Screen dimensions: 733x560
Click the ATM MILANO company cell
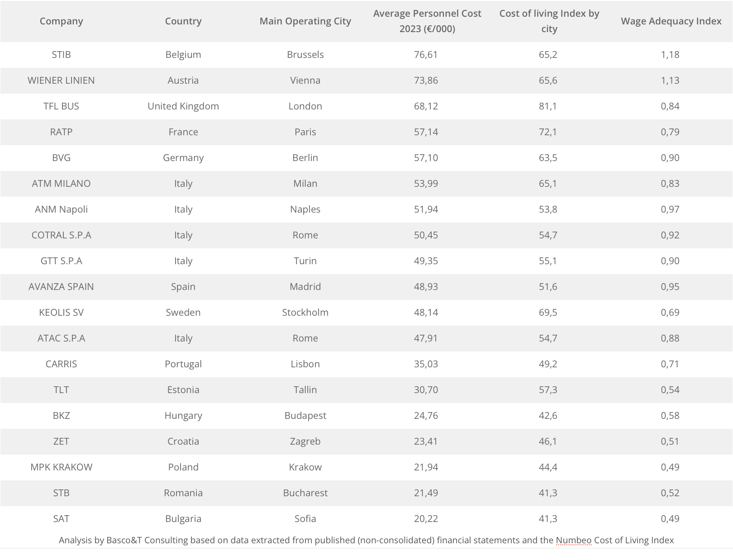click(61, 184)
